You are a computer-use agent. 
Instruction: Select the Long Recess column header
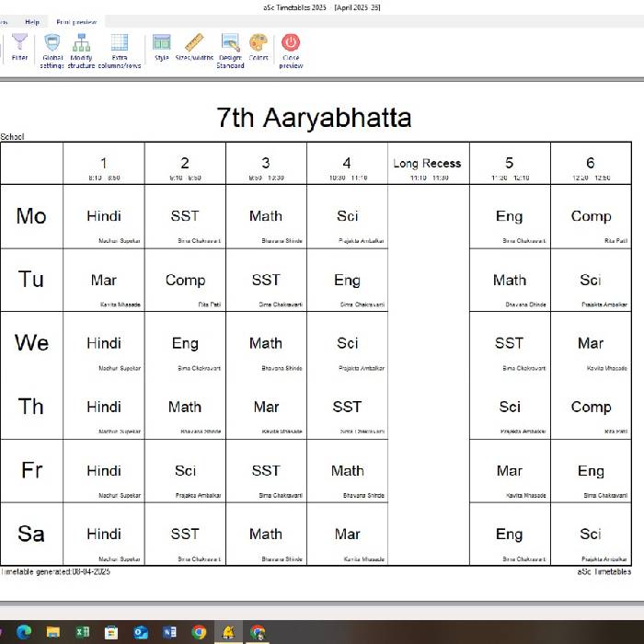429,164
